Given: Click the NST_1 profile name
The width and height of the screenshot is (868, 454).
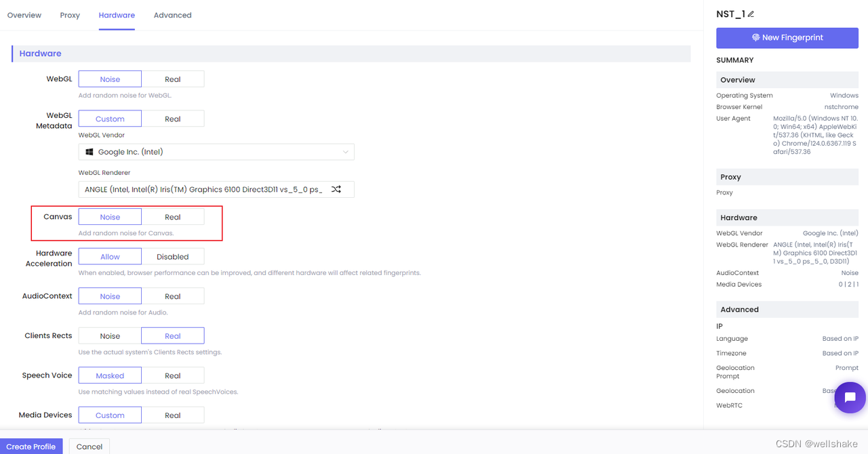Looking at the screenshot, I should [x=730, y=14].
